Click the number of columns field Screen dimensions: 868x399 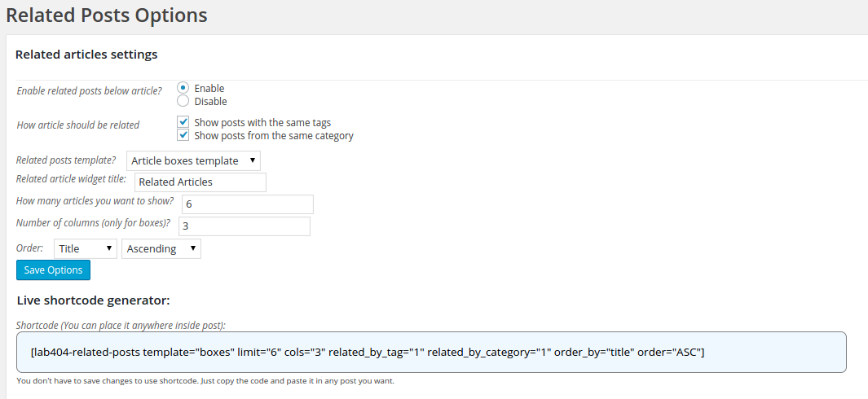[x=244, y=226]
